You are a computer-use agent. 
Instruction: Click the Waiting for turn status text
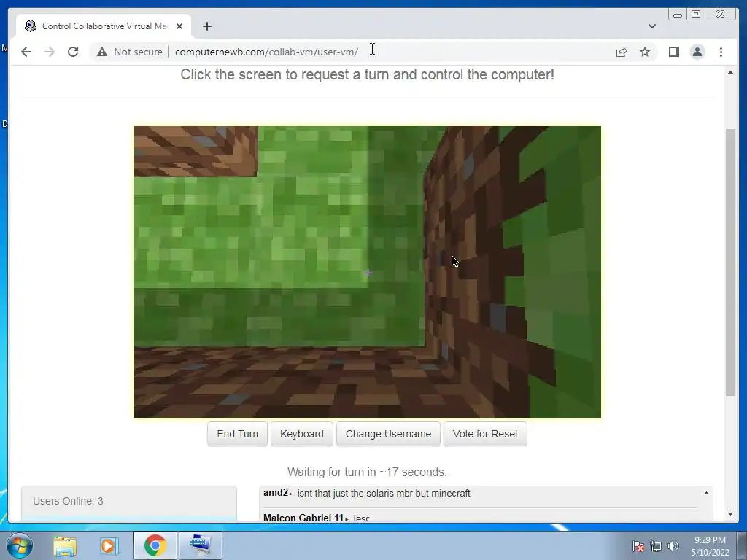pyautogui.click(x=367, y=472)
